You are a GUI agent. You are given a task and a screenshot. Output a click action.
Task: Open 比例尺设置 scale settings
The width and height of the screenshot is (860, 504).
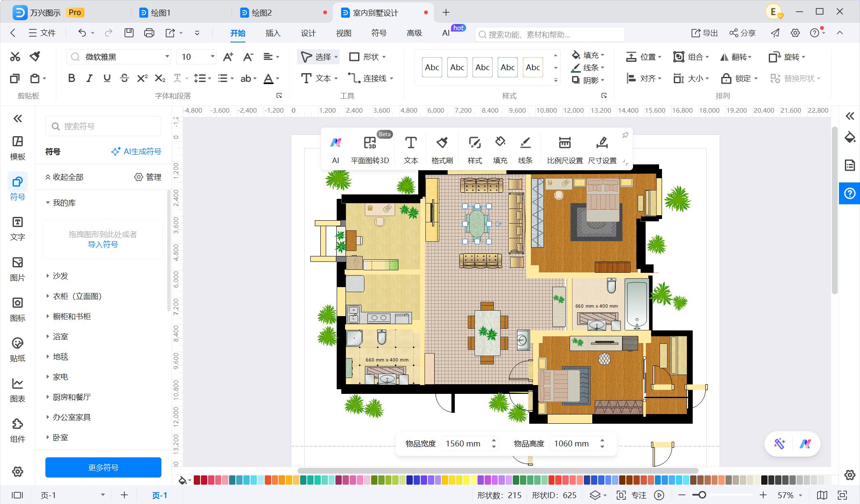[x=565, y=150]
